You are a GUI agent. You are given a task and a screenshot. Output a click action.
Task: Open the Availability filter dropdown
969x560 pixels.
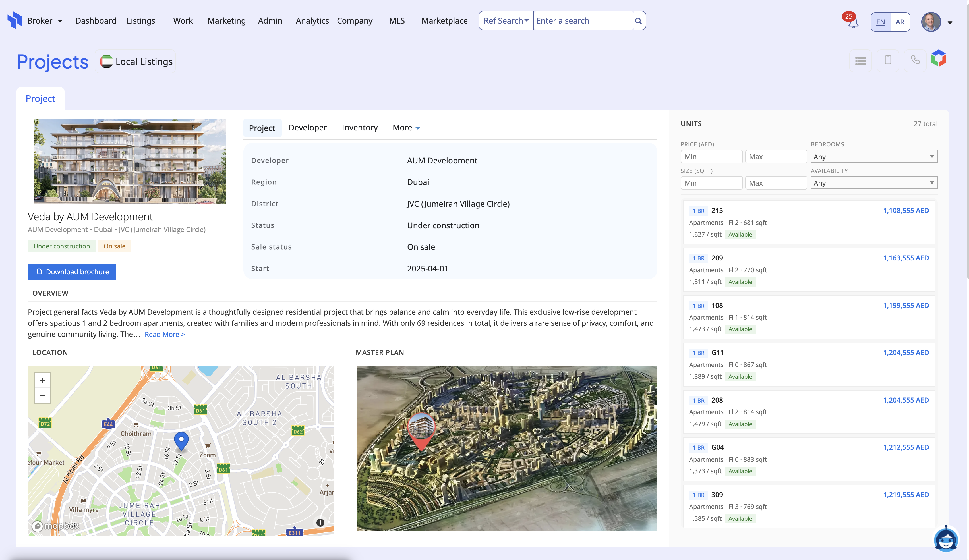coord(874,182)
